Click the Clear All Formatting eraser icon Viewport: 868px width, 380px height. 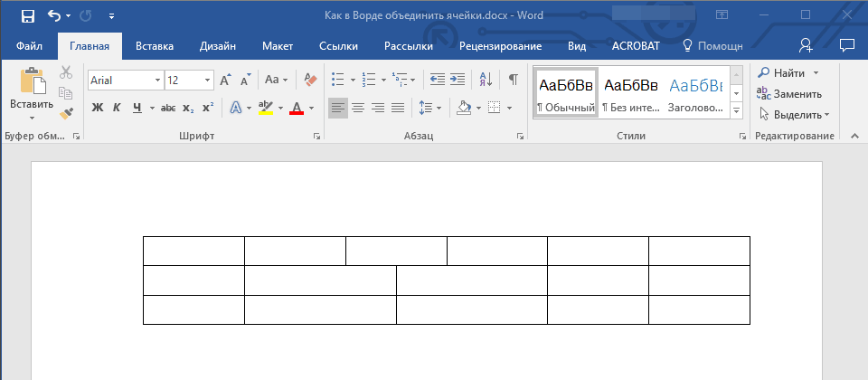pyautogui.click(x=311, y=80)
